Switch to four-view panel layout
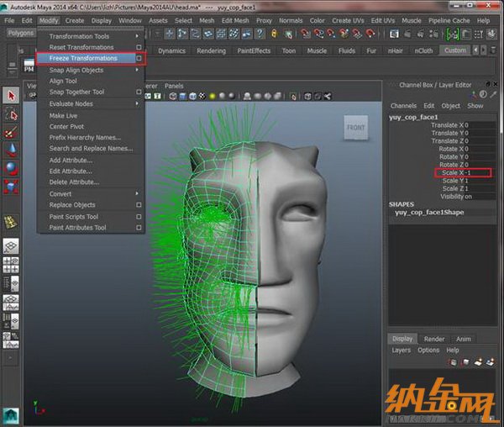Viewport: 504px width, 427px height. coord(11,265)
